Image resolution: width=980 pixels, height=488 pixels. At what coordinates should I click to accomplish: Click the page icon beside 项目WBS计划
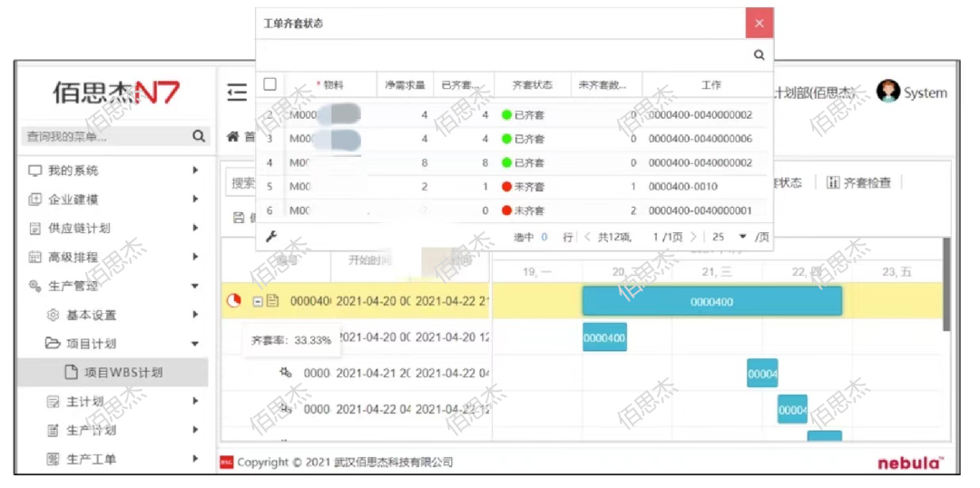[72, 372]
